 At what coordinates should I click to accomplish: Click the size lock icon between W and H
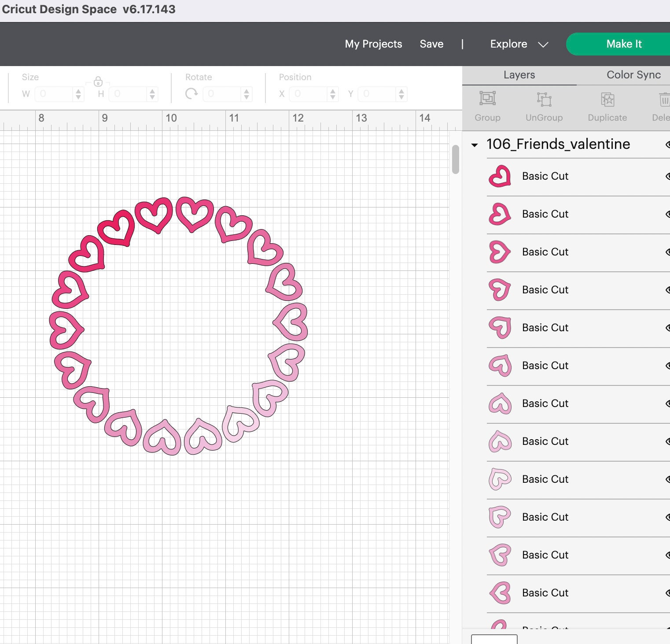click(x=98, y=82)
